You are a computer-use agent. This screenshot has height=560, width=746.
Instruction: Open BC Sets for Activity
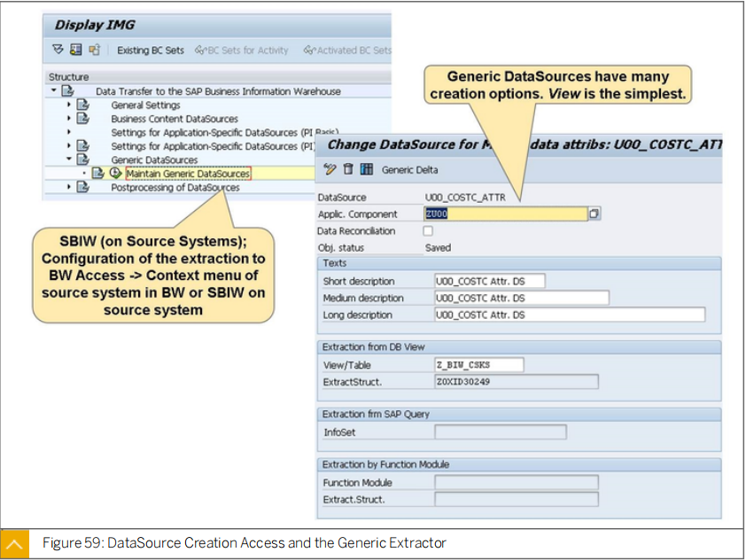pos(242,50)
